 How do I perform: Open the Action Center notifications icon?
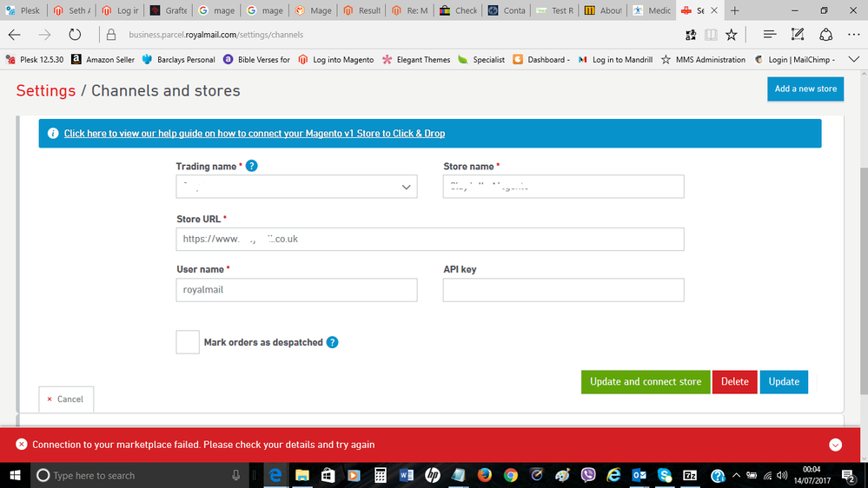tap(849, 475)
